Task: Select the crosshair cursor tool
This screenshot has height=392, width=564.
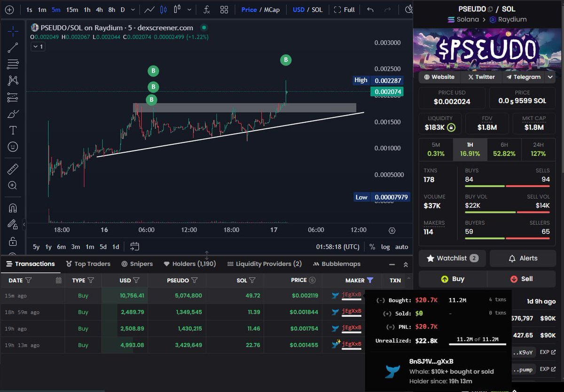Action: [x=13, y=31]
